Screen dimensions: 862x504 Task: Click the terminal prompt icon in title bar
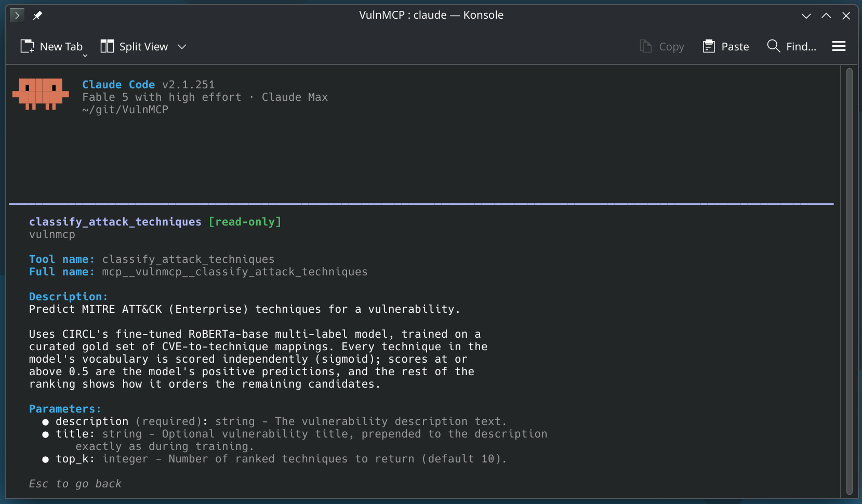pyautogui.click(x=17, y=15)
